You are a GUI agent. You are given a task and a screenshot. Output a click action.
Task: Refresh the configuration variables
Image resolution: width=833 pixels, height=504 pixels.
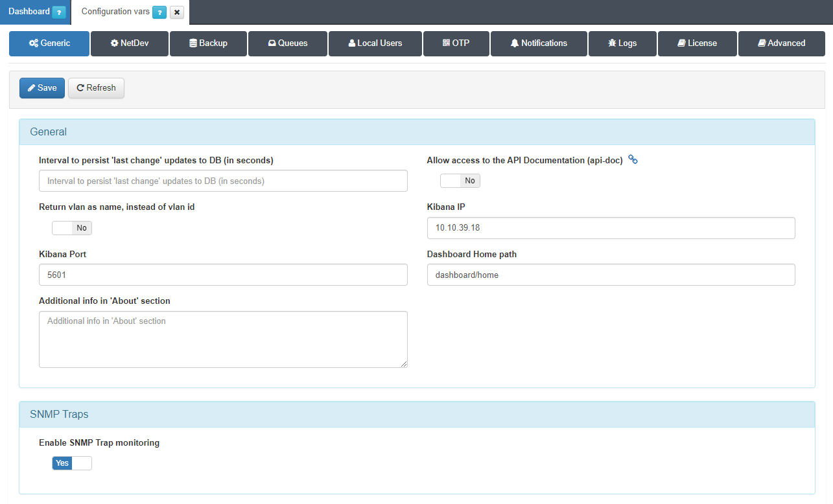click(96, 88)
